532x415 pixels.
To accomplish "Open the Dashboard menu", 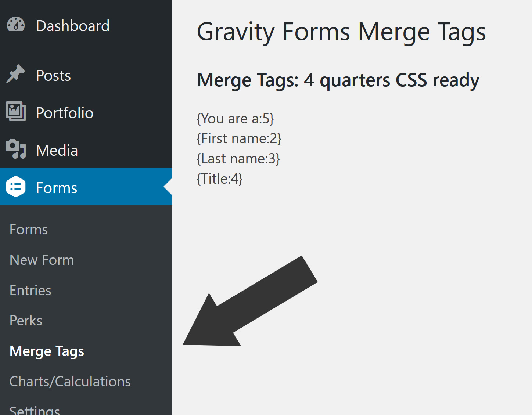I will click(x=73, y=26).
